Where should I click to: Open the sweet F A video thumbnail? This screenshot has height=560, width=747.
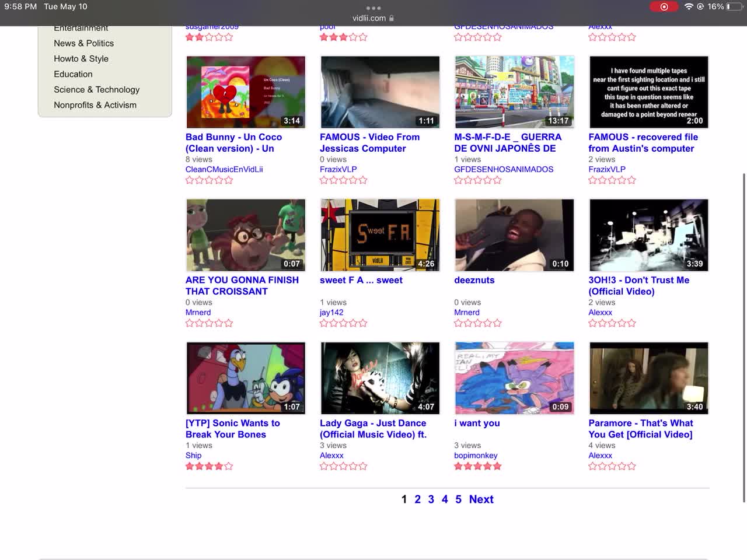[380, 235]
